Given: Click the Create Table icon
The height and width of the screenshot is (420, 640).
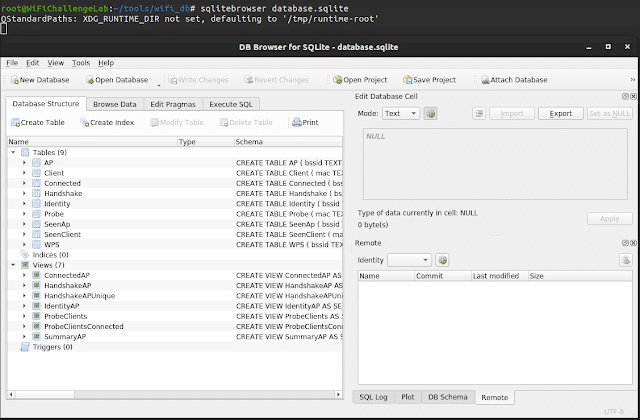Looking at the screenshot, I should [x=16, y=122].
